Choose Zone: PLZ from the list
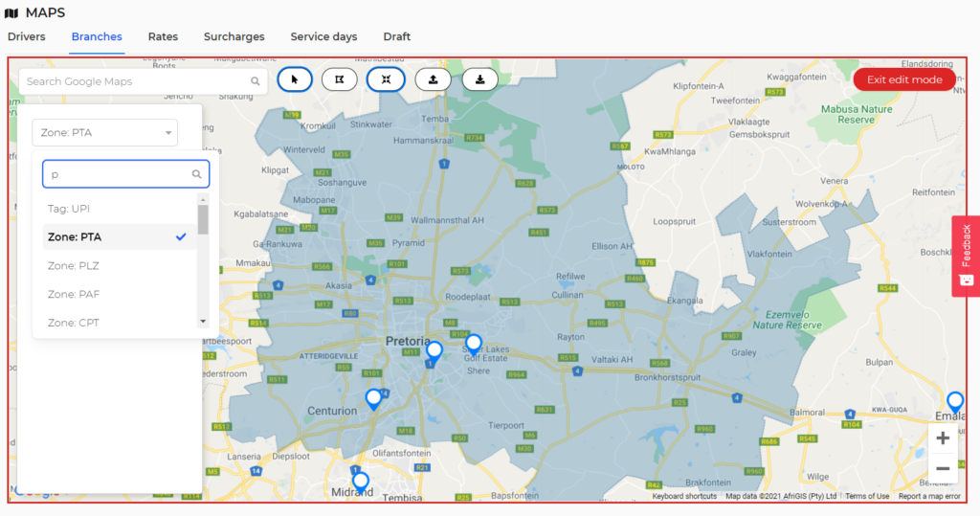This screenshot has width=980, height=516. pyautogui.click(x=120, y=266)
